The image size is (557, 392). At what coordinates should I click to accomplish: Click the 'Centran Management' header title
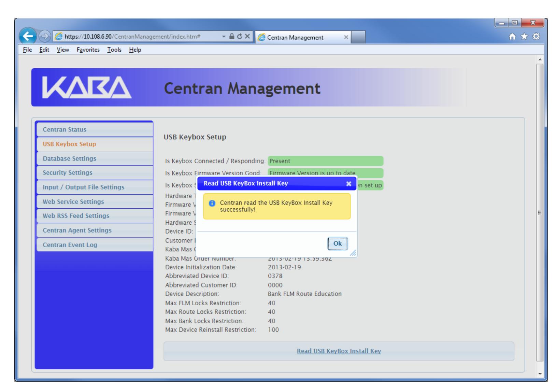pos(242,88)
